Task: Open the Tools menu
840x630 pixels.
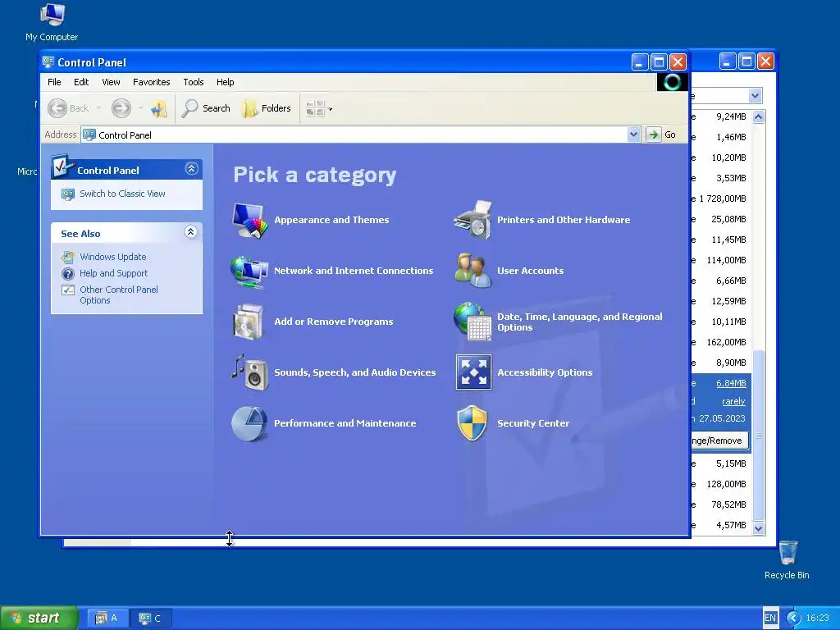Action: (x=194, y=82)
